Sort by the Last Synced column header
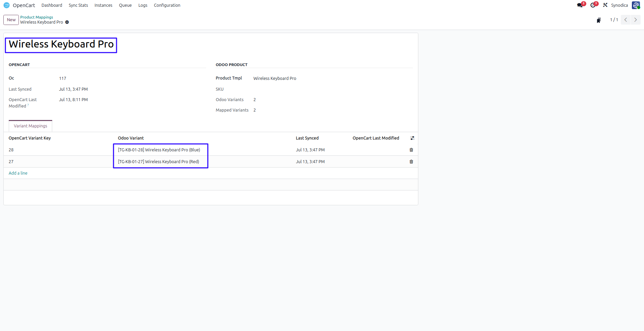 click(307, 138)
